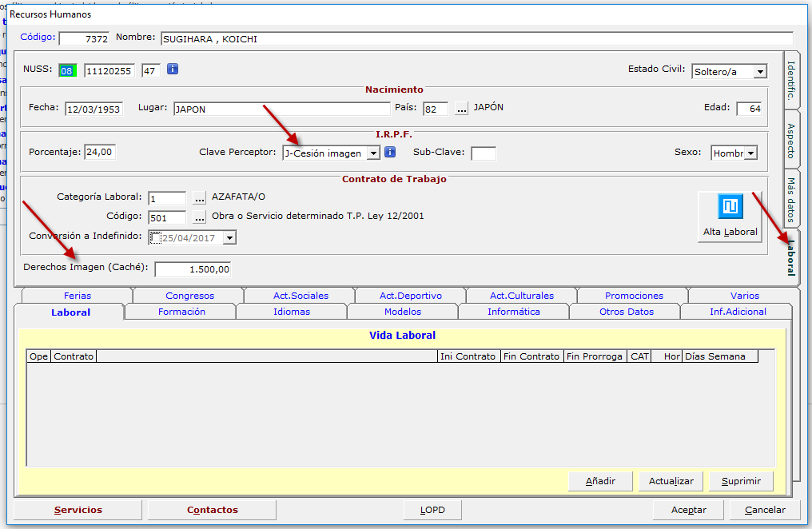The width and height of the screenshot is (812, 529).
Task: Click the Ope column header
Action: click(39, 356)
